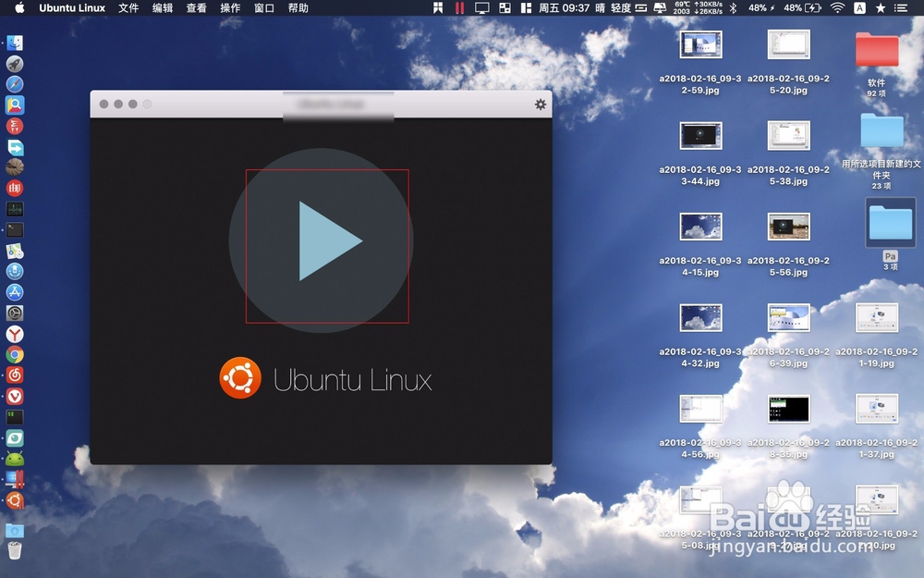
Task: Click the 周五 09:37 clock
Action: coord(564,7)
